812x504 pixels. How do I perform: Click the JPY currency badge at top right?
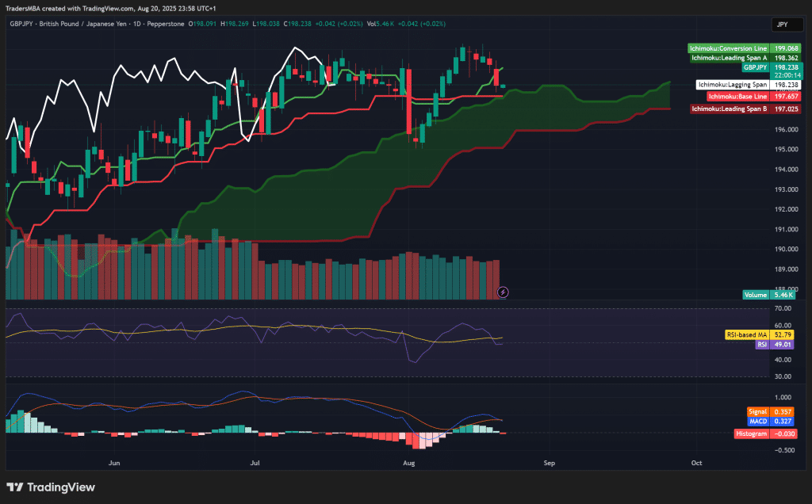click(786, 25)
